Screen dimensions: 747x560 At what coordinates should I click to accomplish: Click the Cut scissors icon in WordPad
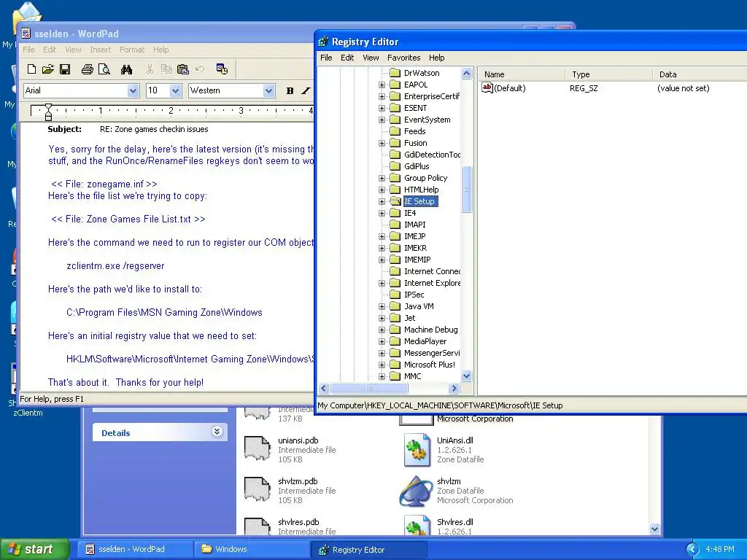pyautogui.click(x=150, y=69)
